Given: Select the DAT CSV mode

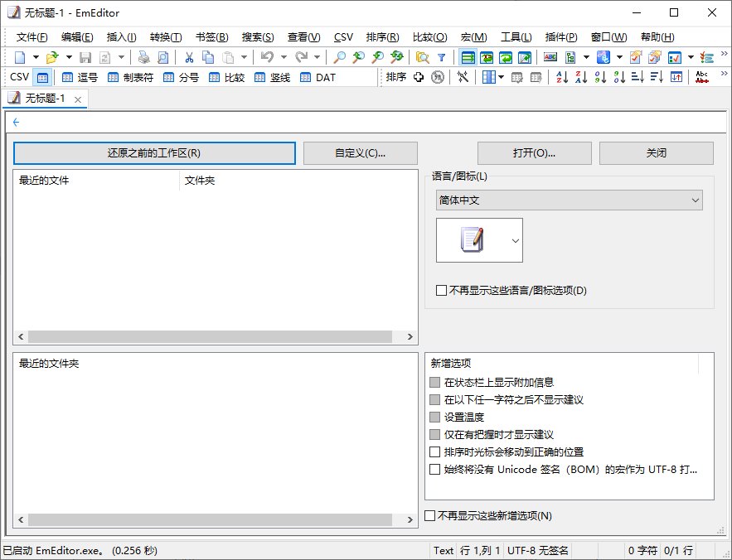Looking at the screenshot, I should tap(318, 78).
